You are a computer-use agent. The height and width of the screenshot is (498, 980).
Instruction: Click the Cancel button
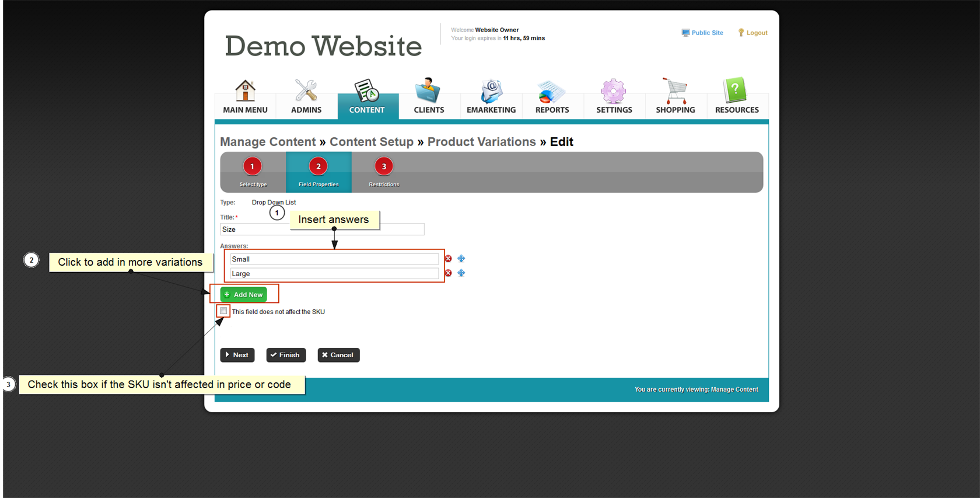[x=338, y=355]
